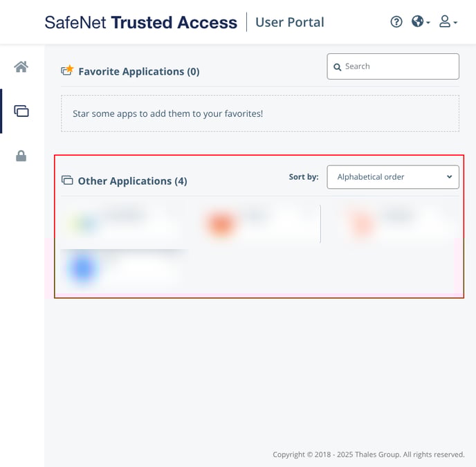Image resolution: width=476 pixels, height=467 pixels.
Task: Click the SafeNet Trusted Access logo
Action: (140, 22)
